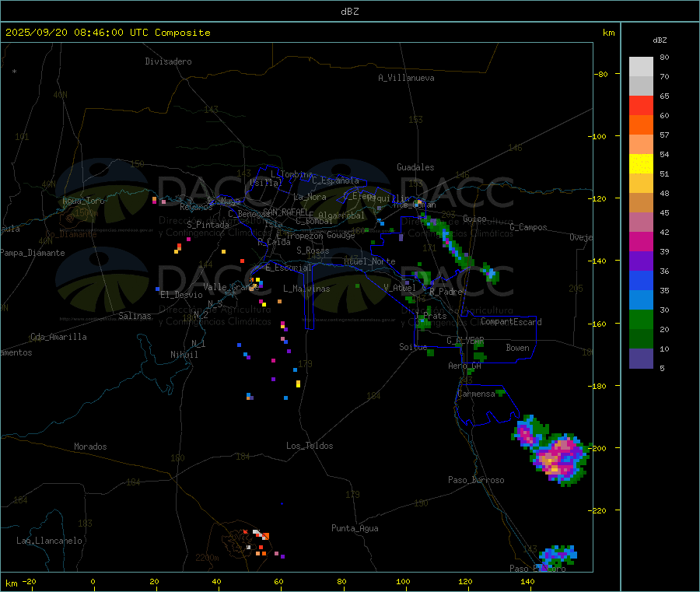Click the E_Escorial location label
Screen dimensions: 700x592
[289, 268]
